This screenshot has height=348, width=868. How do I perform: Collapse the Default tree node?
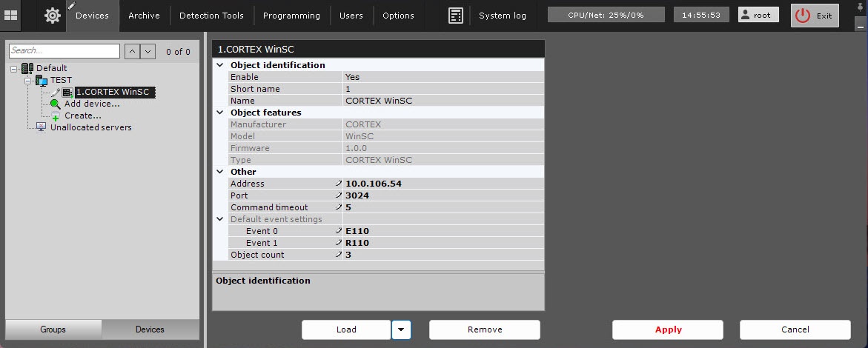coord(15,68)
